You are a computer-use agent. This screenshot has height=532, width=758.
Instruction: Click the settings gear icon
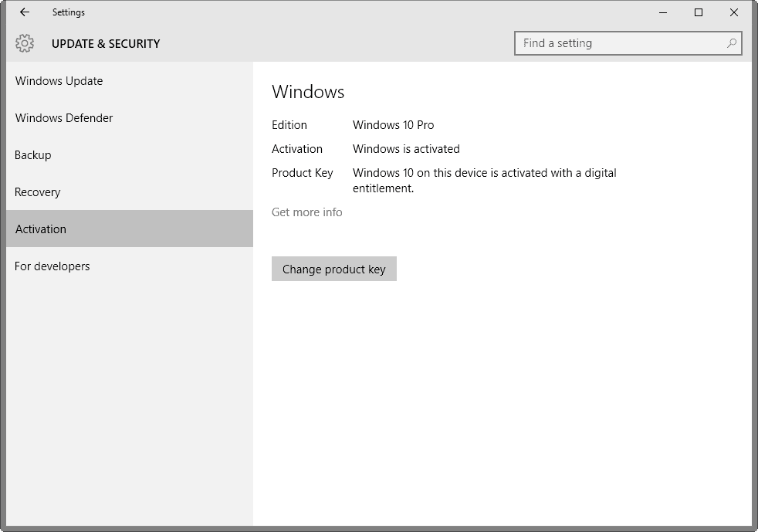(25, 43)
